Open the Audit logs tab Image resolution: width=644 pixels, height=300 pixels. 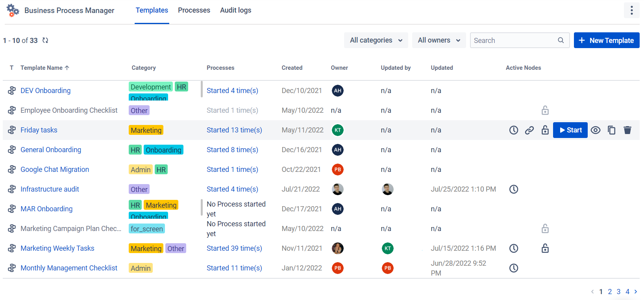click(235, 10)
